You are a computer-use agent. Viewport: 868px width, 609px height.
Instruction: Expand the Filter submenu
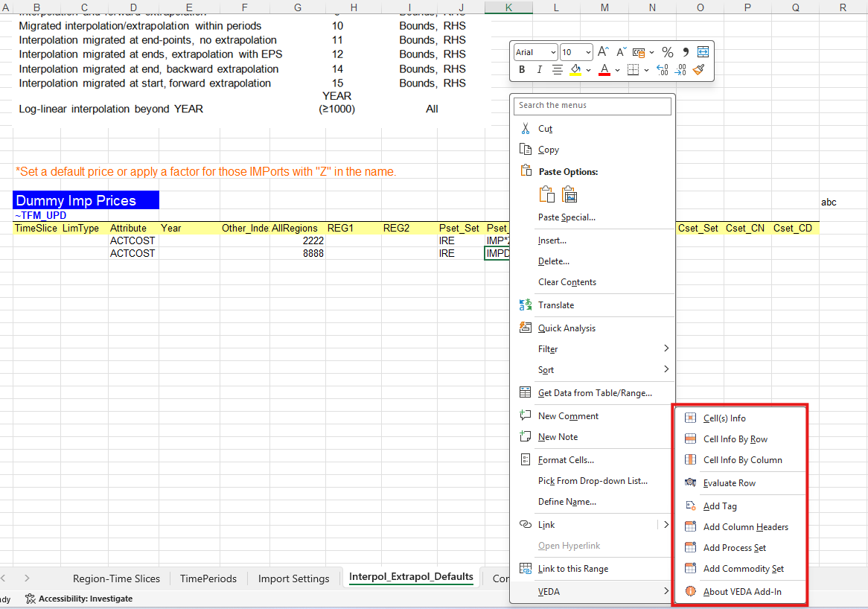593,348
